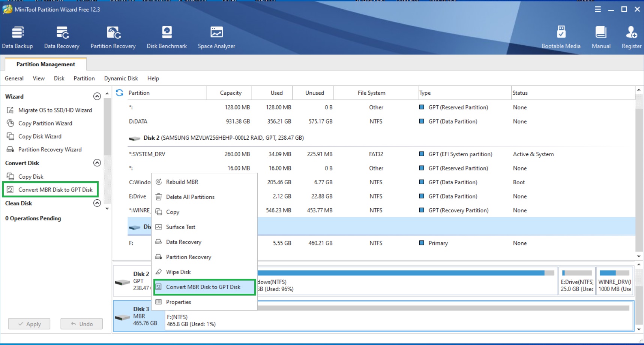Open Migrate OS to SSD/HD Wizard

[x=55, y=110]
